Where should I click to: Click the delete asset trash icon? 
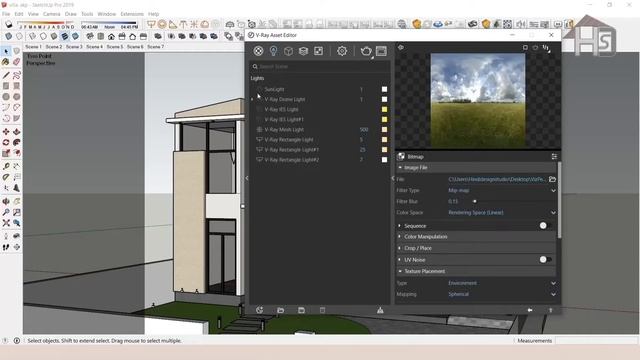[x=322, y=310]
